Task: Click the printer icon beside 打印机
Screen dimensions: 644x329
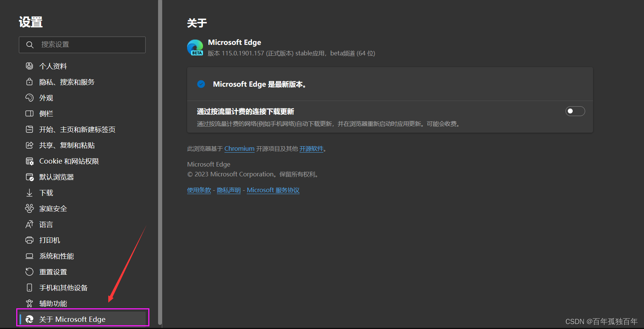Action: [29, 240]
